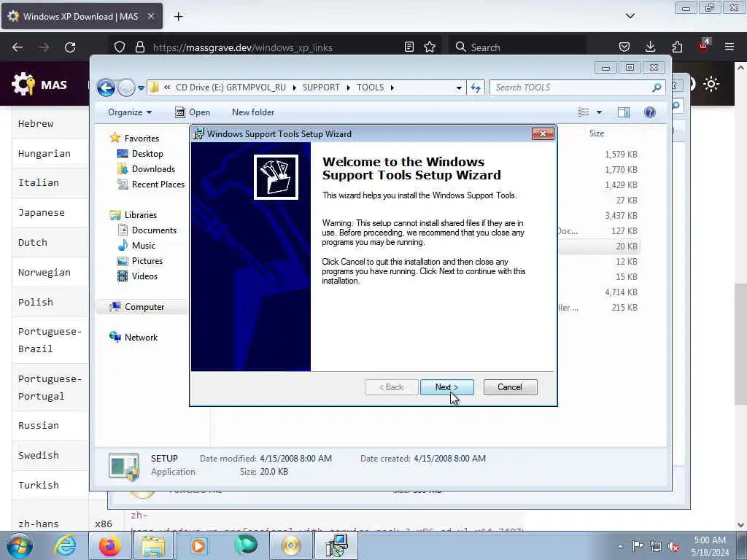
Task: Create a New folder in Explorer
Action: tap(253, 112)
